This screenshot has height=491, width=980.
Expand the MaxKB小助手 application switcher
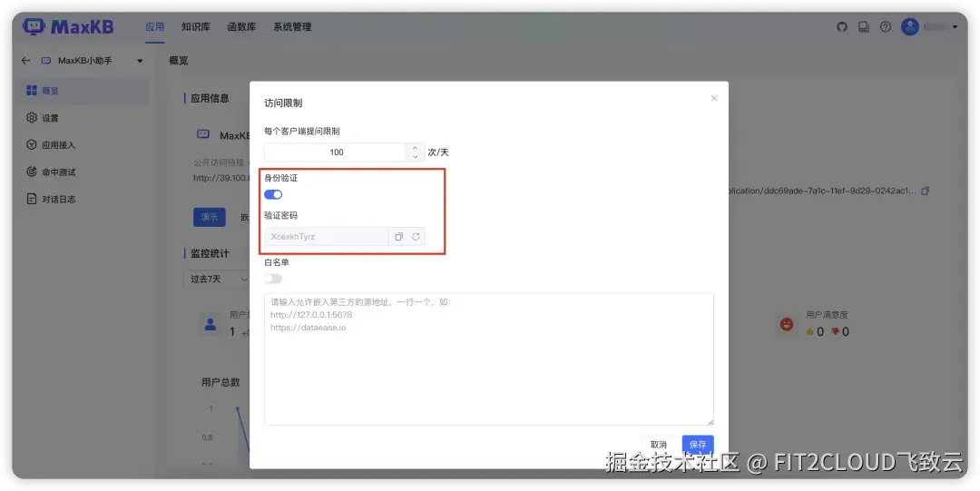(x=140, y=61)
